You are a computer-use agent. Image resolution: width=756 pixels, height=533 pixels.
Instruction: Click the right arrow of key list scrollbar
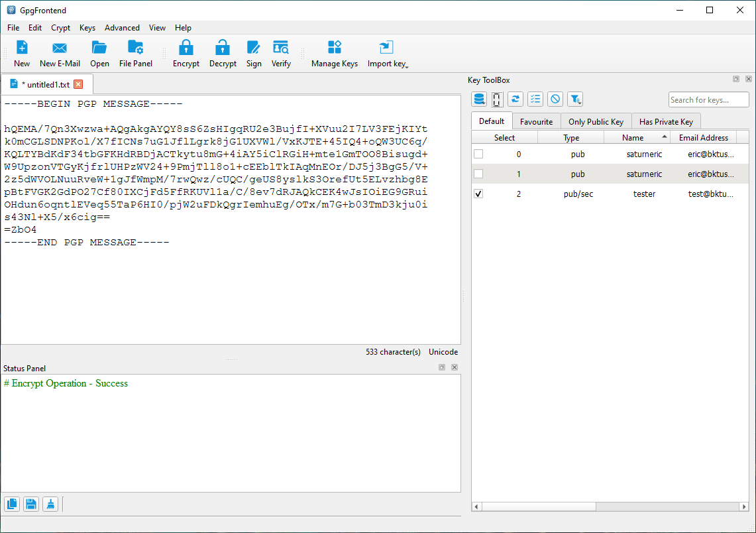tap(744, 506)
